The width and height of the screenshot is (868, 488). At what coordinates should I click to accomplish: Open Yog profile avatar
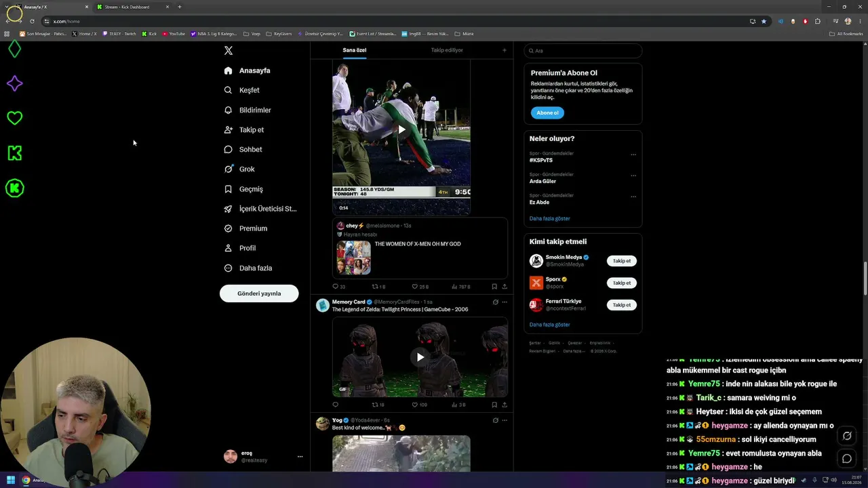click(x=323, y=424)
